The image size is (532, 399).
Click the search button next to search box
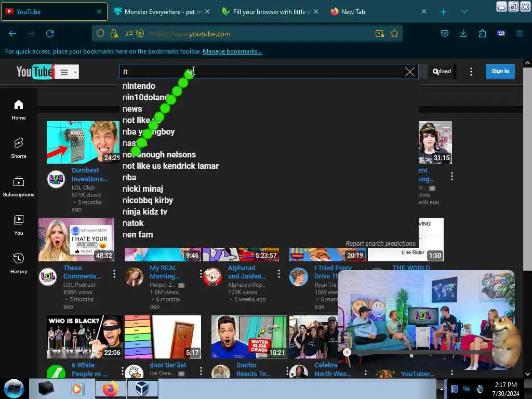click(x=436, y=72)
